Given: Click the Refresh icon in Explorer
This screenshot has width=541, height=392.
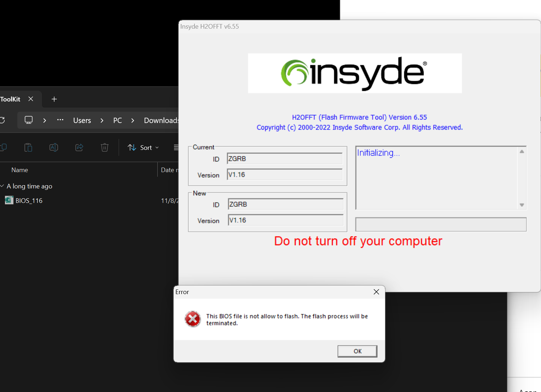Looking at the screenshot, I should click(2, 120).
